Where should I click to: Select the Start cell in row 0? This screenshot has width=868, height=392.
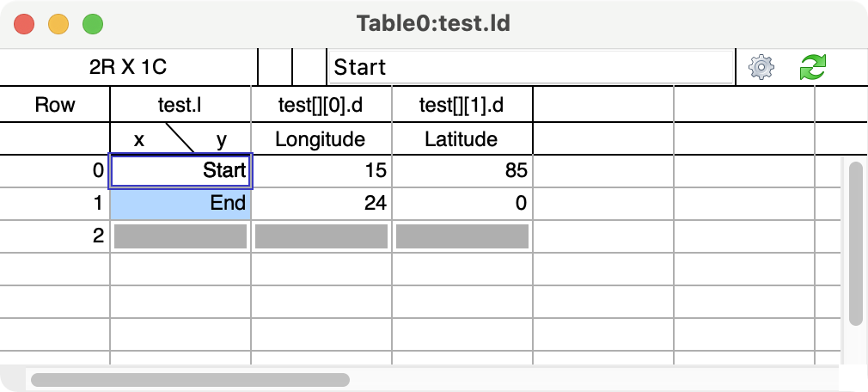tap(180, 171)
